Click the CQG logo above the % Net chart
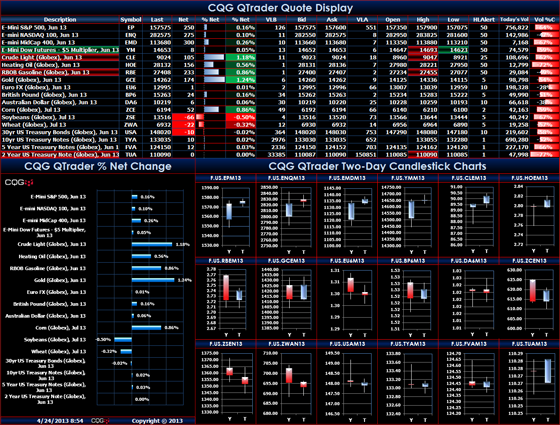This screenshot has width=560, height=425. pos(19,182)
